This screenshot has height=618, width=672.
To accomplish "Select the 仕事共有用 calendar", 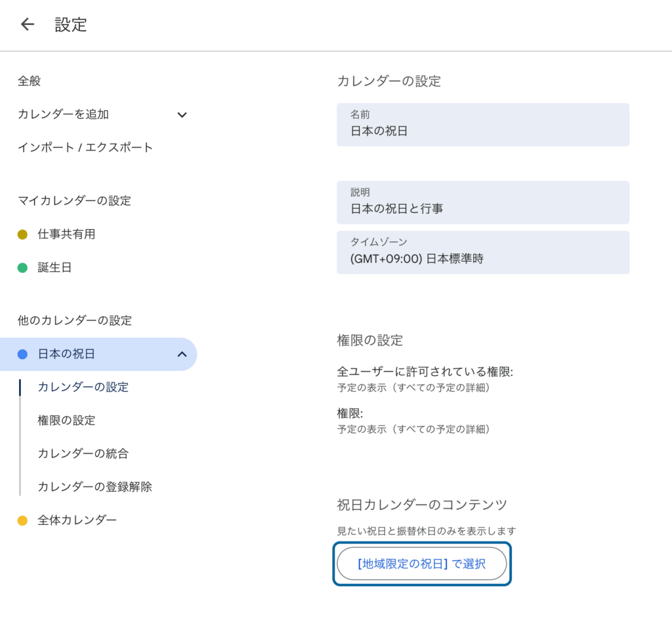I will pyautogui.click(x=66, y=234).
